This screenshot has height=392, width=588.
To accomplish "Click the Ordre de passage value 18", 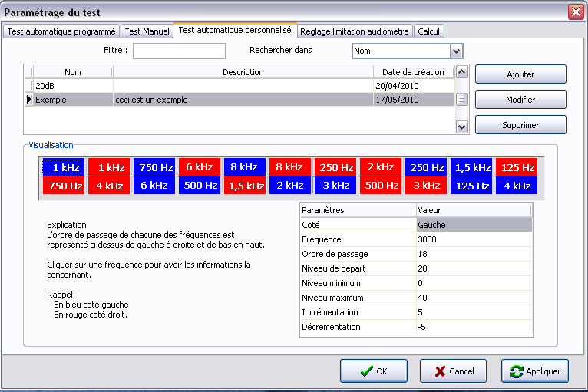I will tap(474, 254).
